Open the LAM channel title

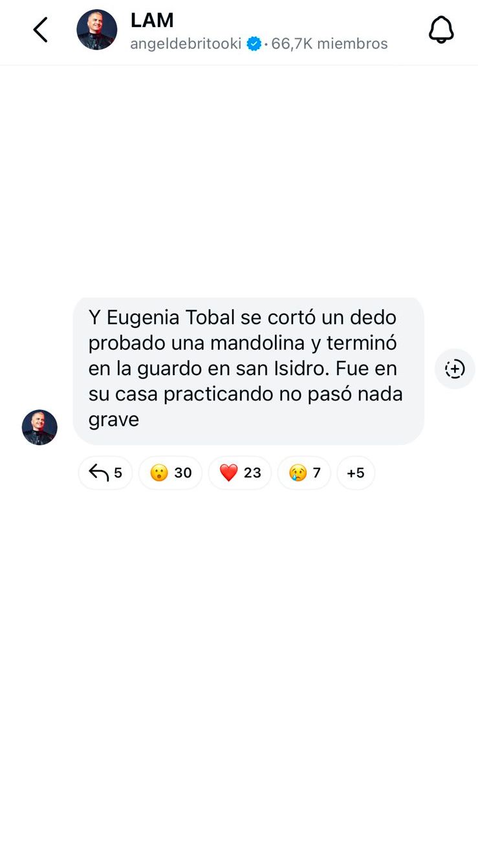[x=152, y=20]
